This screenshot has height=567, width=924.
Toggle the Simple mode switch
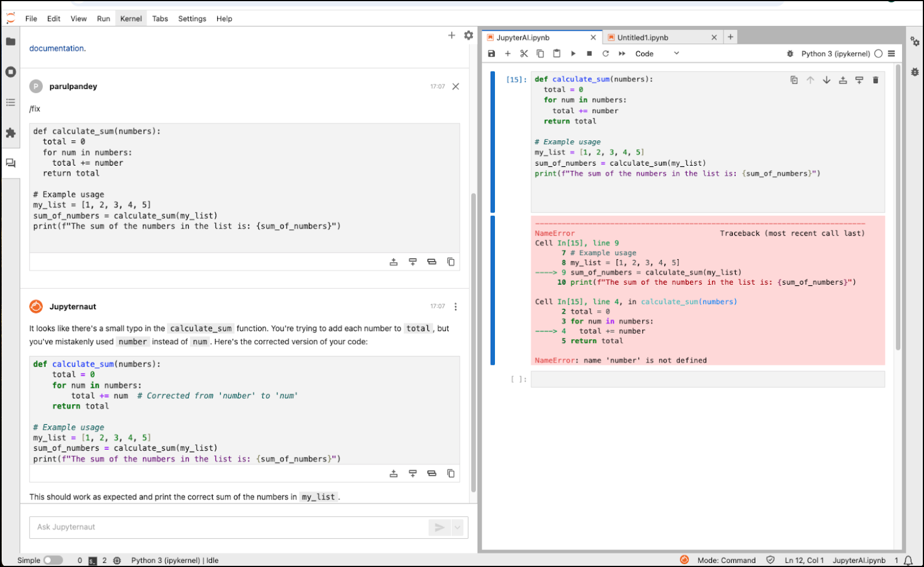[53, 560]
